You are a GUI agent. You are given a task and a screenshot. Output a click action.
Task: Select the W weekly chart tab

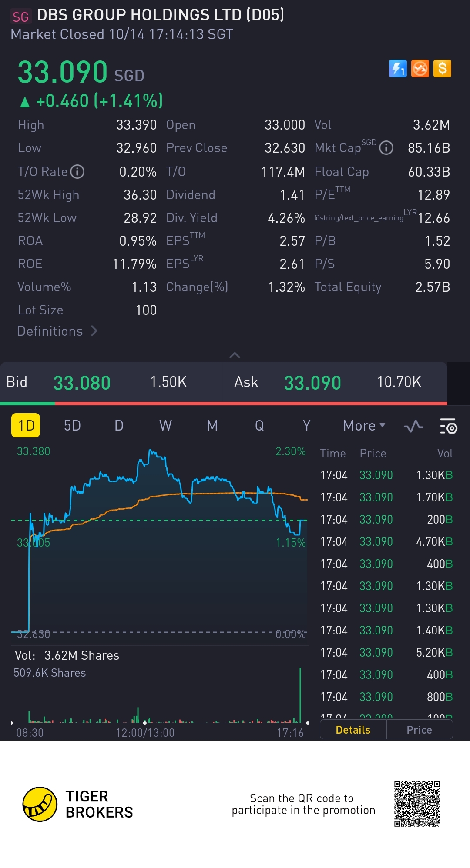tap(165, 426)
